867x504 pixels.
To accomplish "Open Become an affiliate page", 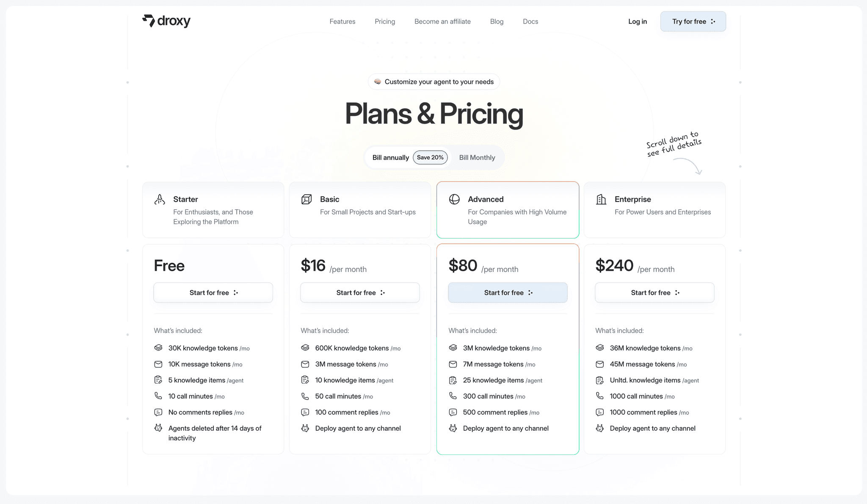I will coord(442,22).
